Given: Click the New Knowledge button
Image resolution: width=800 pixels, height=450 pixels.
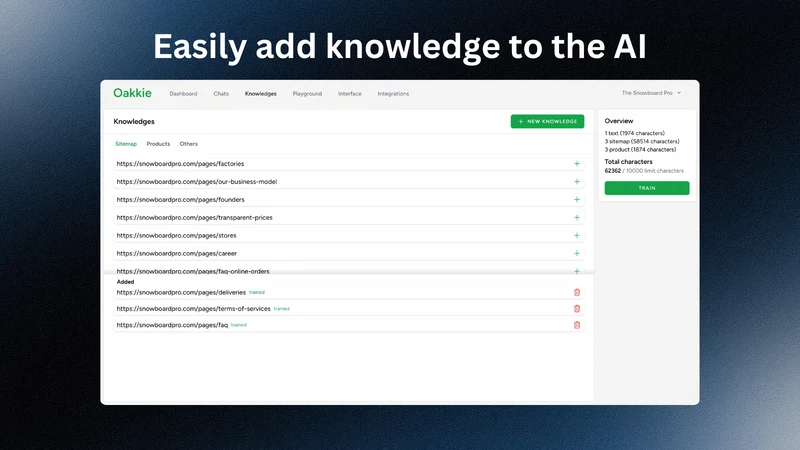Looking at the screenshot, I should 547,121.
